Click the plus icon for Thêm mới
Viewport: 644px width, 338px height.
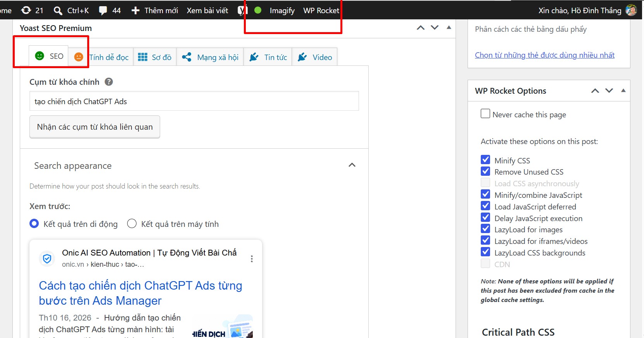tap(135, 10)
